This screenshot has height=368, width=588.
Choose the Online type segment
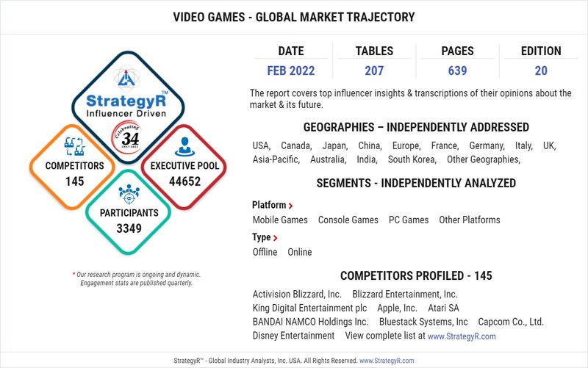(299, 252)
